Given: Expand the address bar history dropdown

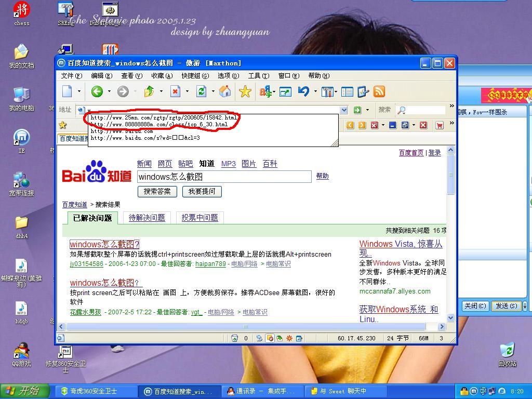Looking at the screenshot, I should [x=344, y=110].
